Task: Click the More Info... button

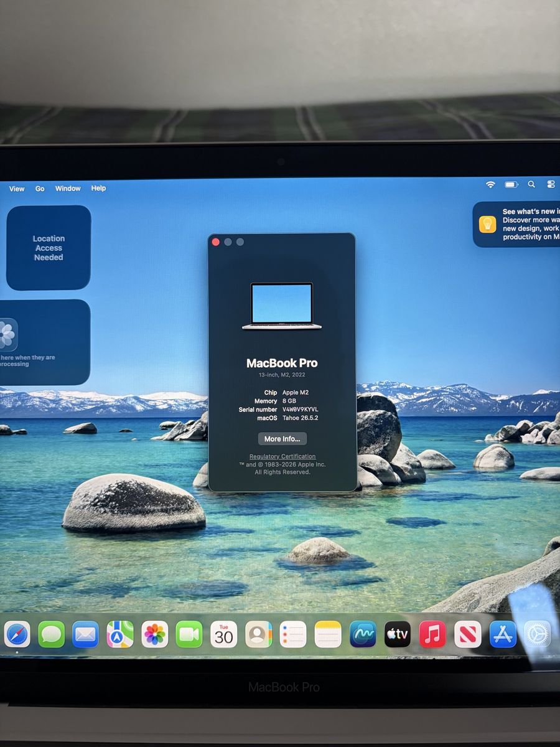Action: [282, 439]
